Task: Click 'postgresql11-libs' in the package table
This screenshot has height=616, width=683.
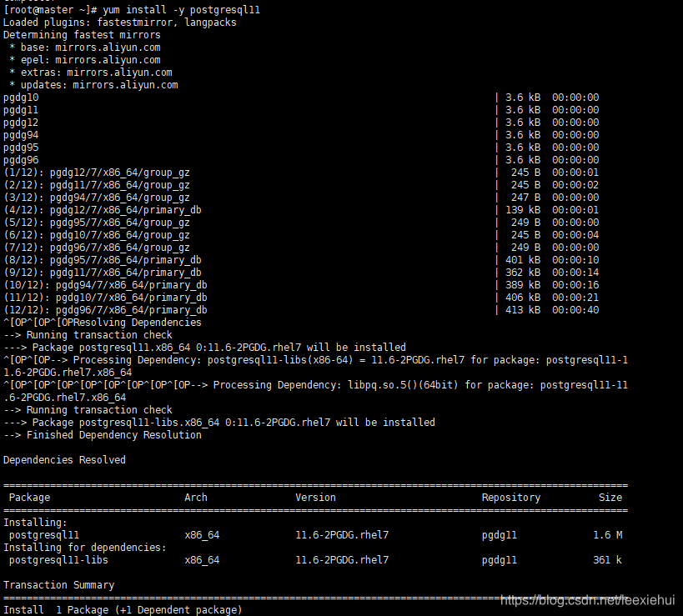Action: (58, 560)
